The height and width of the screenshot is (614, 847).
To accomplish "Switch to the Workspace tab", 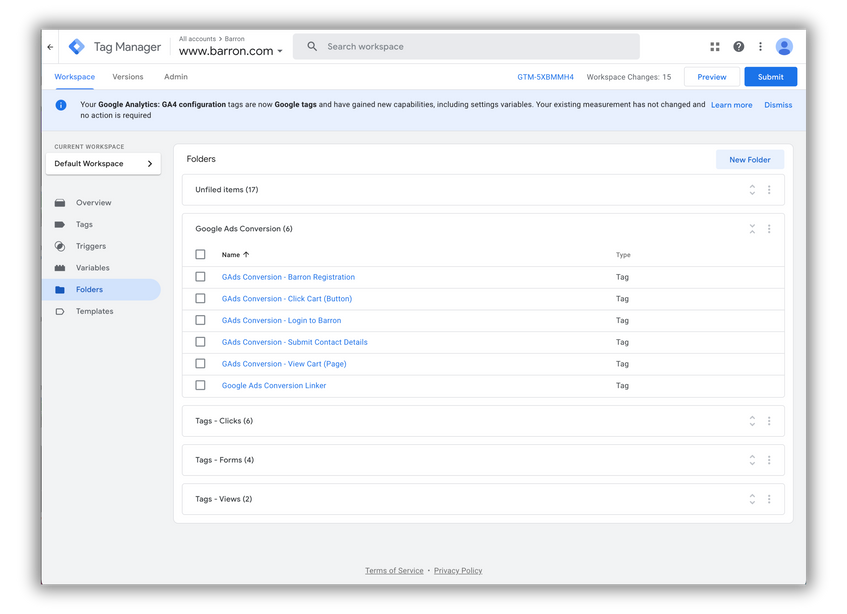I will pos(75,77).
